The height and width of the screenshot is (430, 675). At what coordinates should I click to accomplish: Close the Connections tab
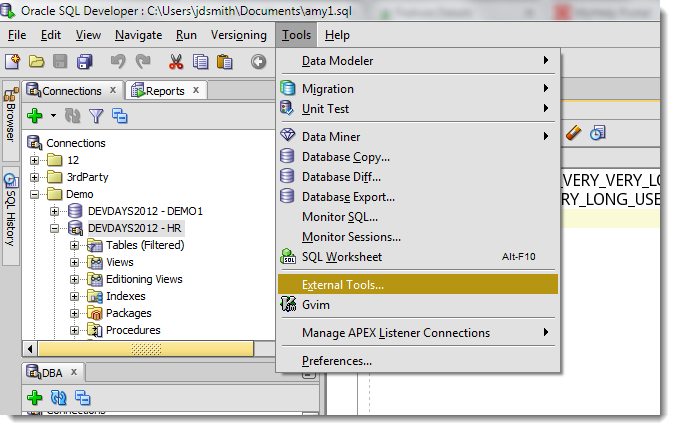tap(113, 90)
